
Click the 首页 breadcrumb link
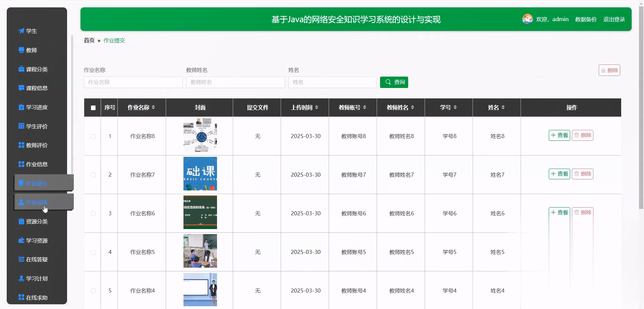[x=89, y=40]
